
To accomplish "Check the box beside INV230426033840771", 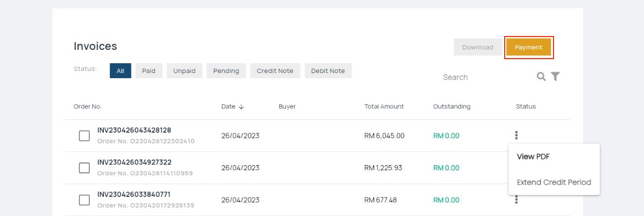I will 84,200.
